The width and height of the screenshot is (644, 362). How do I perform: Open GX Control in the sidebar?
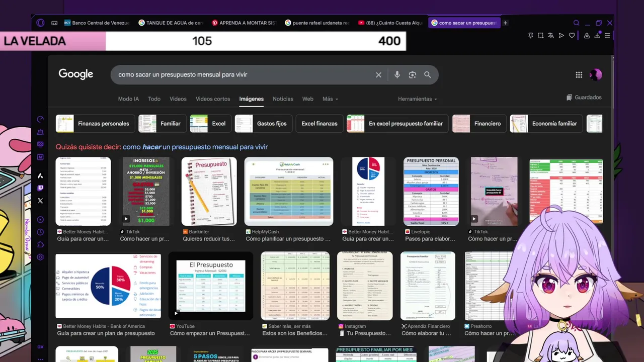(40, 119)
